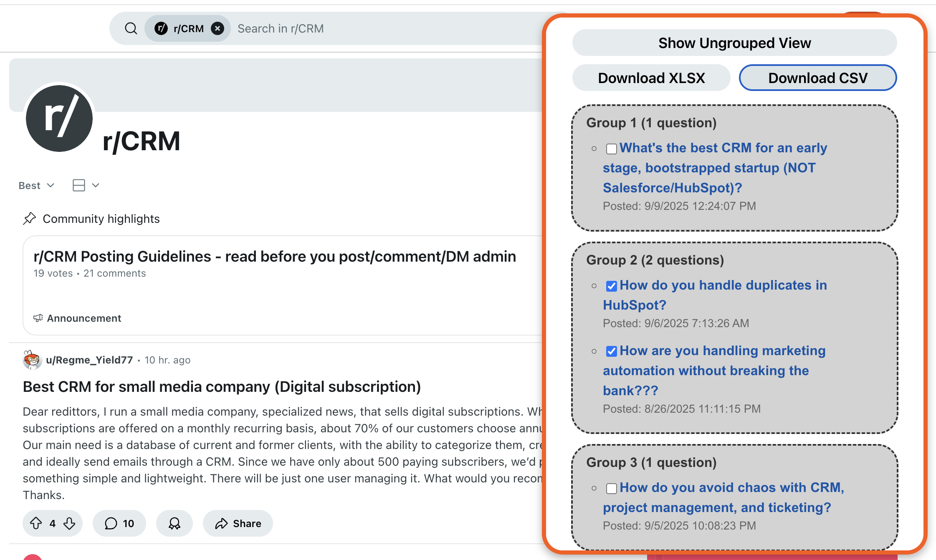936x560 pixels.
Task: Give an award to the post
Action: pos(175,523)
